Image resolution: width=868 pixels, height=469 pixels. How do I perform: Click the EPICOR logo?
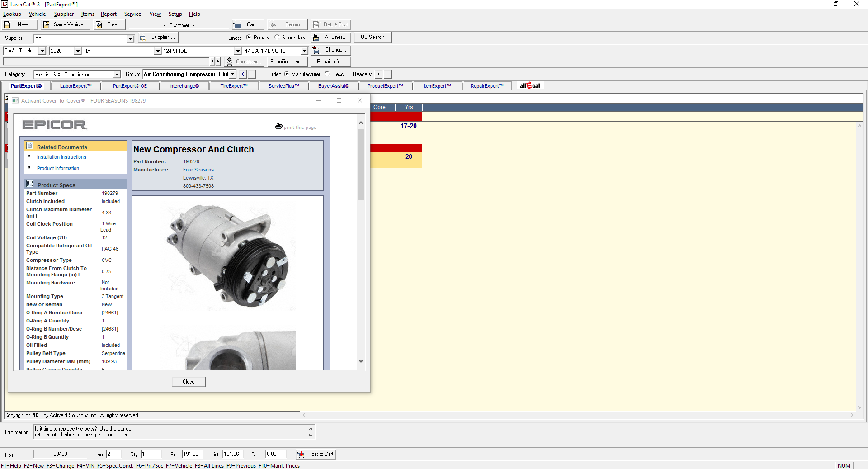pos(55,125)
